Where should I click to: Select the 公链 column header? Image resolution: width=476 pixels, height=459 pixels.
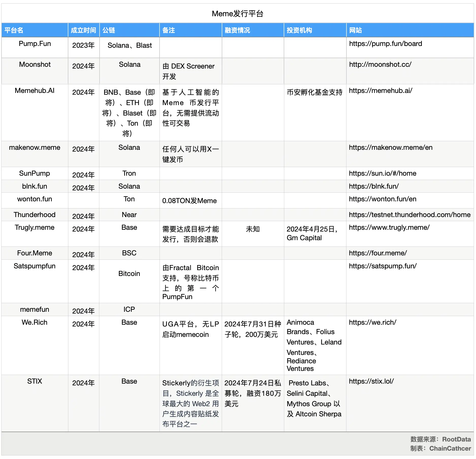point(108,30)
